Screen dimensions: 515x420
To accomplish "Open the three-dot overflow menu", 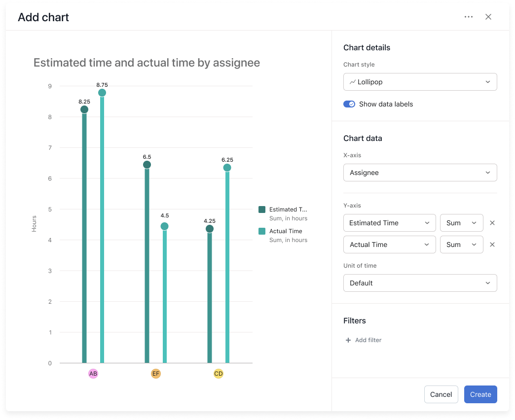I will point(468,16).
